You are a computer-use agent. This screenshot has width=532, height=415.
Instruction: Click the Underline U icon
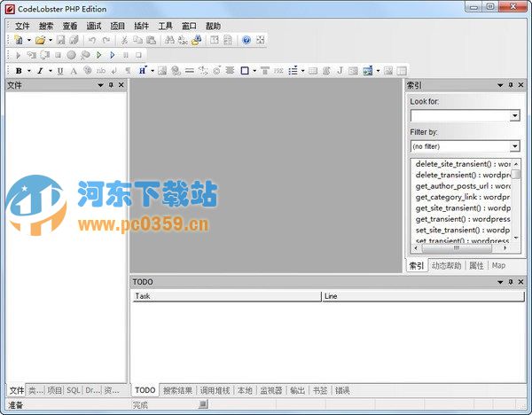pyautogui.click(x=60, y=71)
